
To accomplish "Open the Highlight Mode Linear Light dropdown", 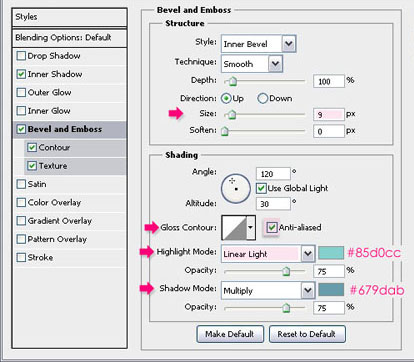I will 268,254.
